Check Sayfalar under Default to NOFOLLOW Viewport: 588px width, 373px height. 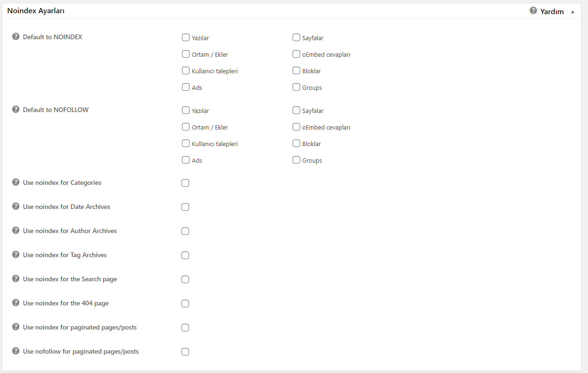click(x=296, y=110)
